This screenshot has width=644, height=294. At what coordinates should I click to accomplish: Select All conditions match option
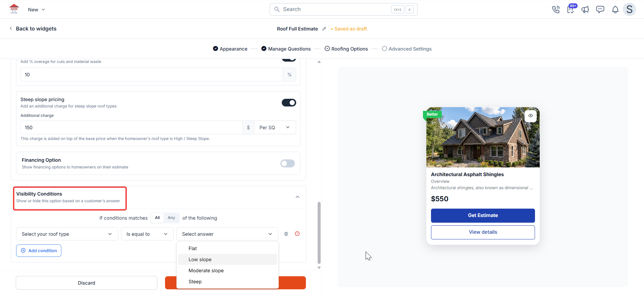(157, 218)
